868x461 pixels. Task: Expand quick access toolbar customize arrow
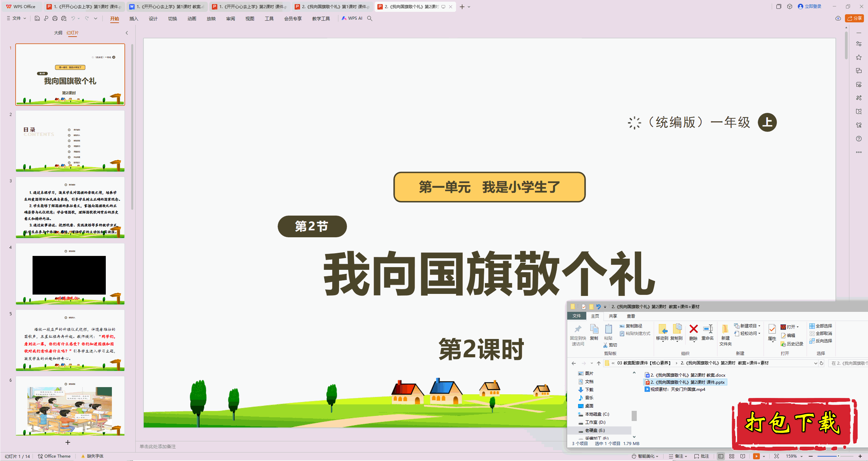pos(96,18)
